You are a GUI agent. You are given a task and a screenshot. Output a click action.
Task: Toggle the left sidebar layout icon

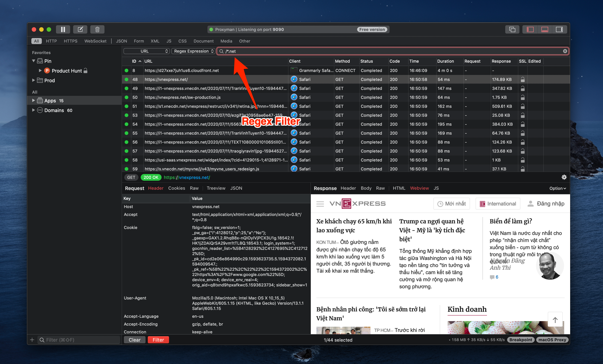coord(530,29)
